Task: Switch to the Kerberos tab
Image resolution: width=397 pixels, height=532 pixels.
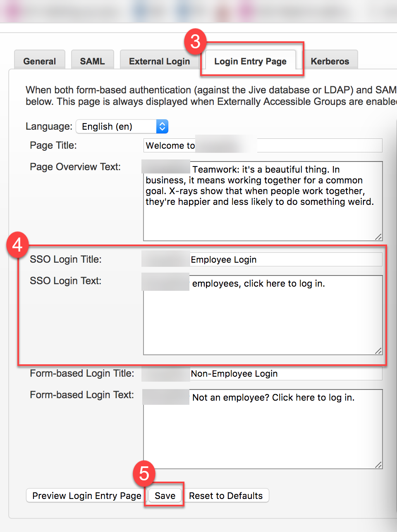Action: point(330,60)
